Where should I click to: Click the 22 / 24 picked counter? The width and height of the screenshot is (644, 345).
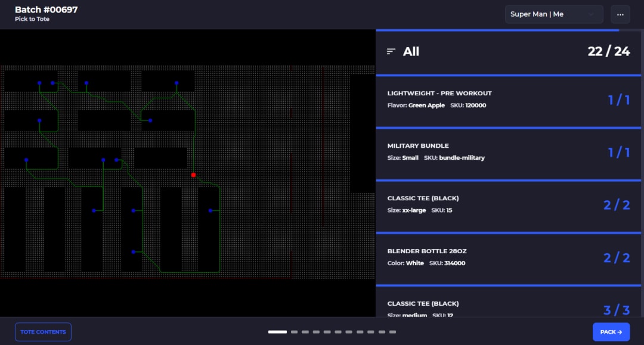[609, 52]
